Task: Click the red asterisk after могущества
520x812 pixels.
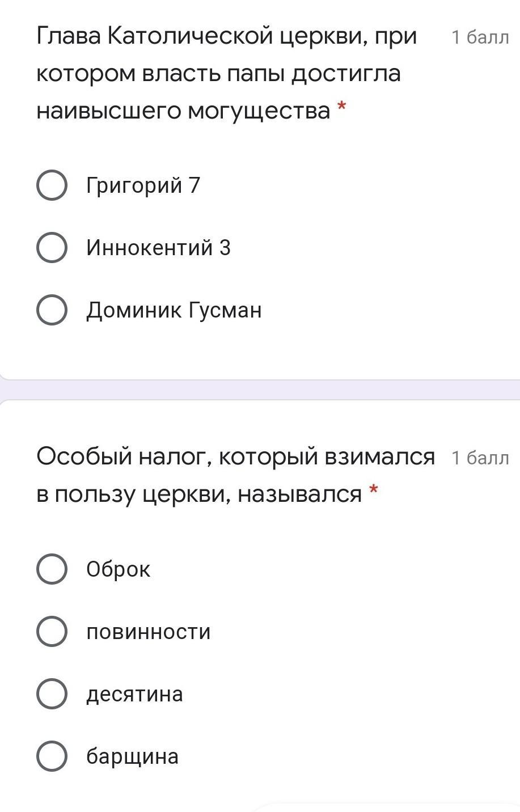Action: (x=341, y=107)
